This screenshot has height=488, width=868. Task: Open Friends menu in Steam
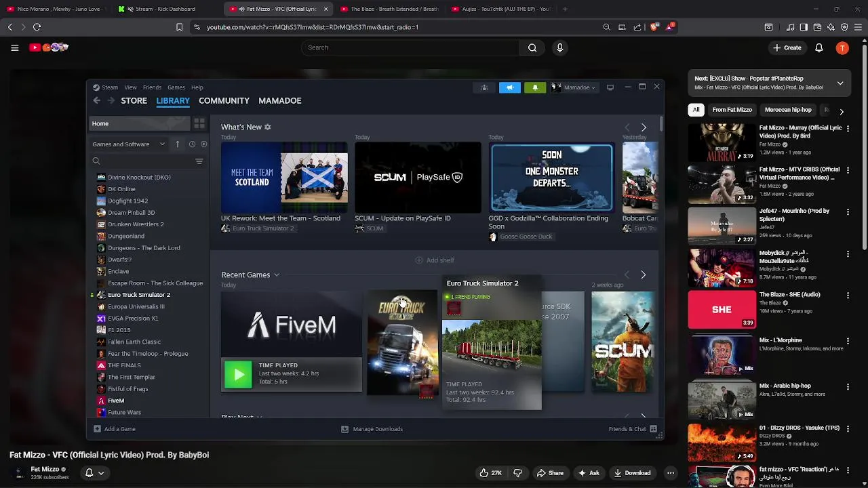(152, 87)
